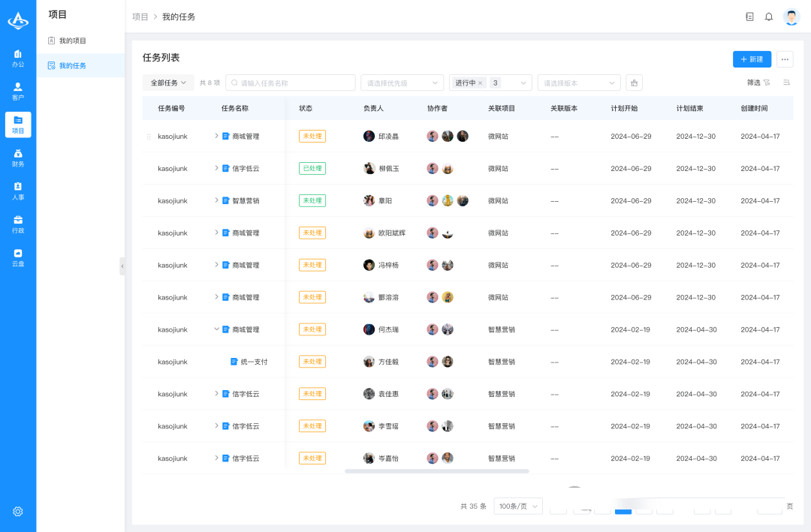Collapse the left navigation panel handle

click(122, 266)
